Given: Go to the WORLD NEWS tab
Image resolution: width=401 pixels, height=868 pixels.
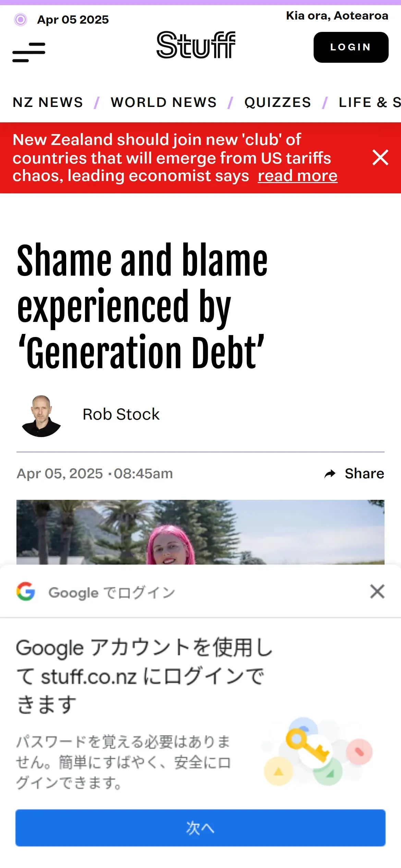Looking at the screenshot, I should 164,102.
